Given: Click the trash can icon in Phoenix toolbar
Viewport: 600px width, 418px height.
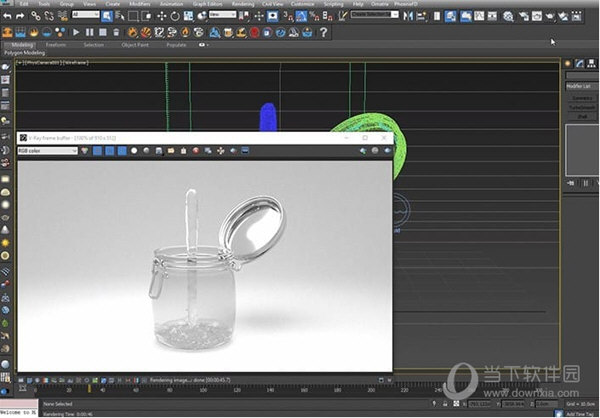Looking at the screenshot, I should (x=116, y=33).
